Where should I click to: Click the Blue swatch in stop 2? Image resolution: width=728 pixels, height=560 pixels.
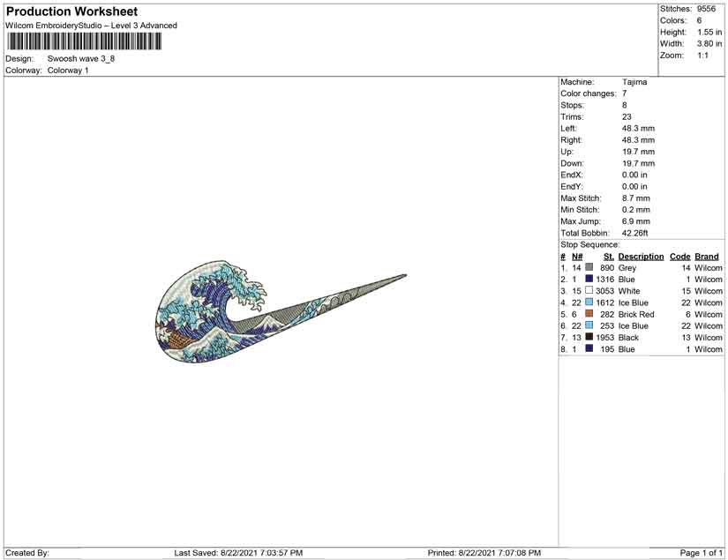[x=589, y=279]
